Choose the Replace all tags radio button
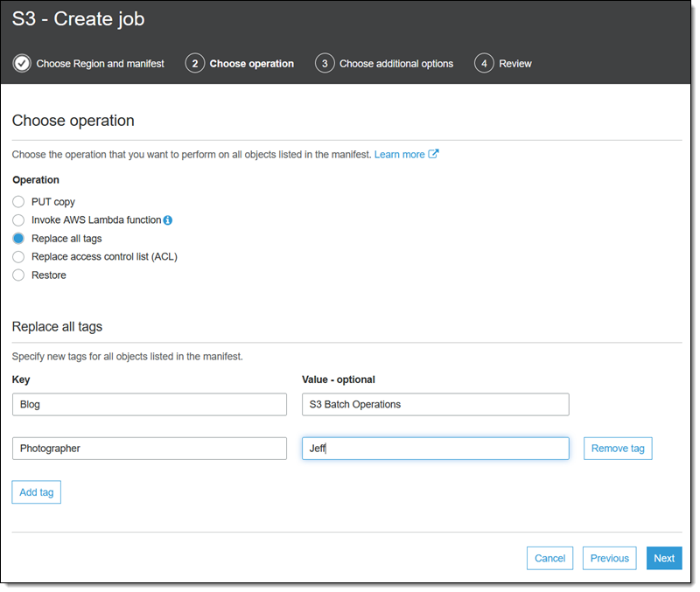 18,239
